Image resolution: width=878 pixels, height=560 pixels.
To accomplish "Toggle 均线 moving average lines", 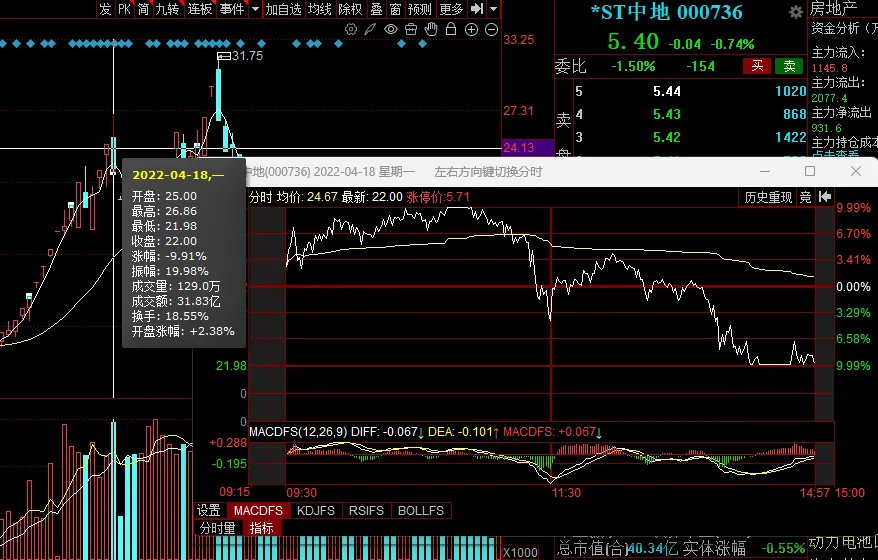I will [x=320, y=9].
